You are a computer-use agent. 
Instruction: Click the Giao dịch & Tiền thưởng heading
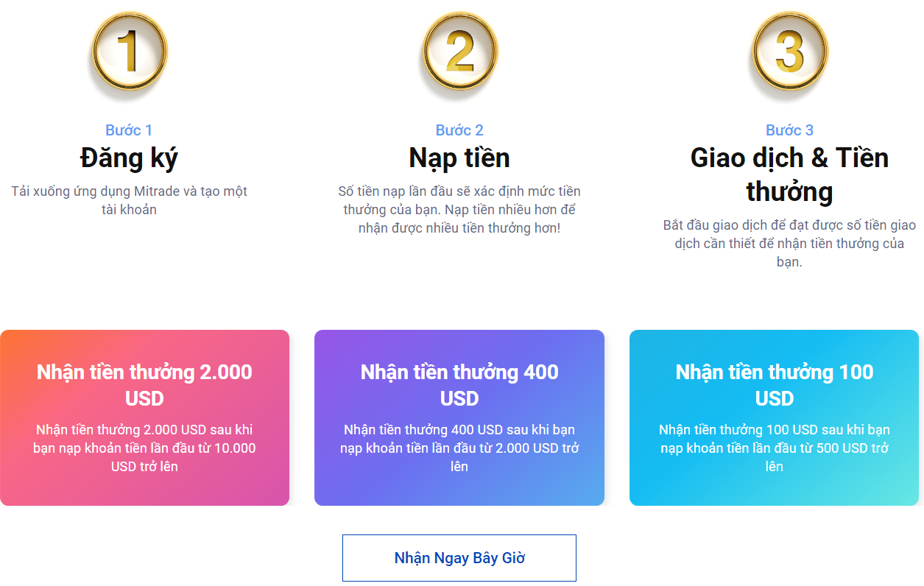[x=789, y=173]
